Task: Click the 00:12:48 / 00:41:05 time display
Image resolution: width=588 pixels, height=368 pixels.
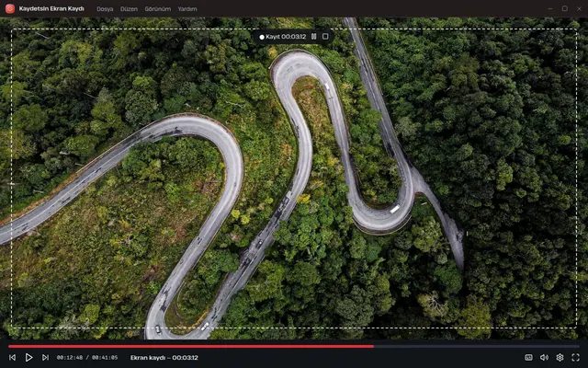Action: click(87, 358)
